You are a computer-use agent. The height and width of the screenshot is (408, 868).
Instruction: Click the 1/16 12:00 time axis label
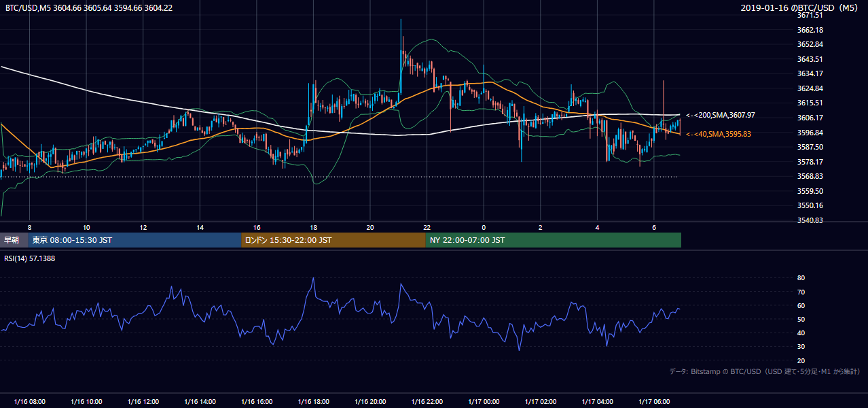tap(143, 402)
